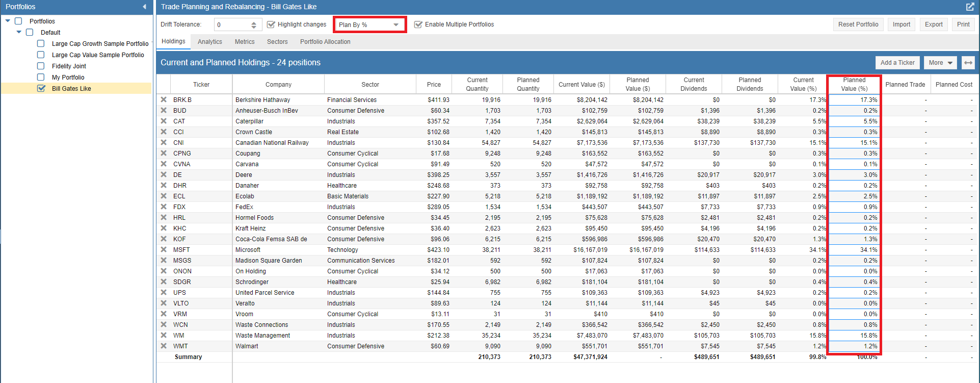Open trade planning in a new window

point(970,7)
